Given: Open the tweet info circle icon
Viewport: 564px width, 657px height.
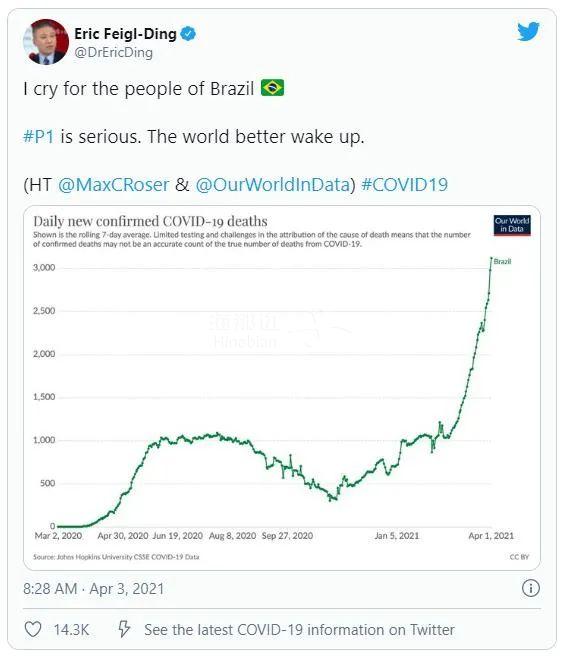Looking at the screenshot, I should tap(530, 588).
